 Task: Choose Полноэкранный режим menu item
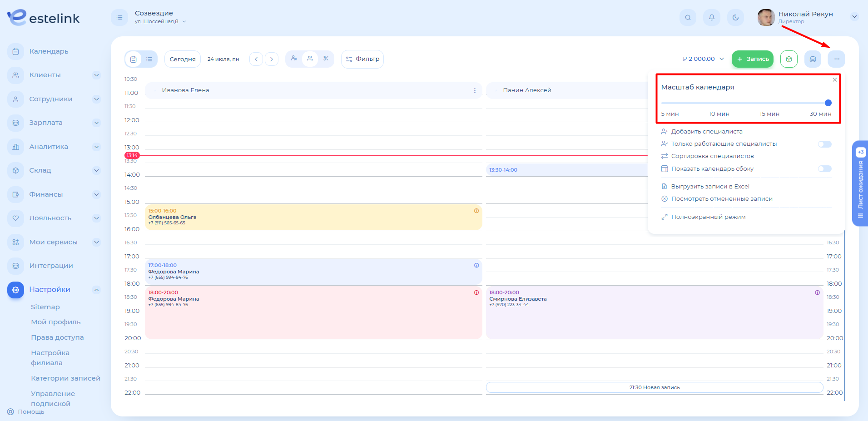coord(708,217)
